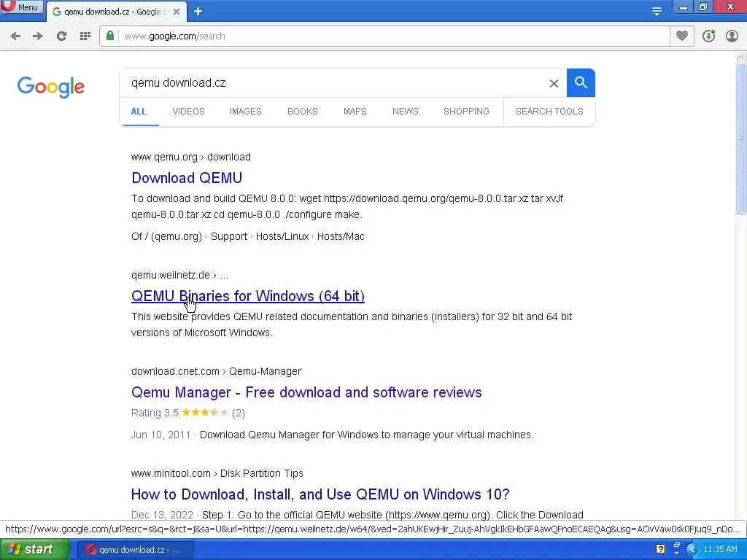
Task: Open the Hosts/Mac sitelink
Action: click(341, 236)
